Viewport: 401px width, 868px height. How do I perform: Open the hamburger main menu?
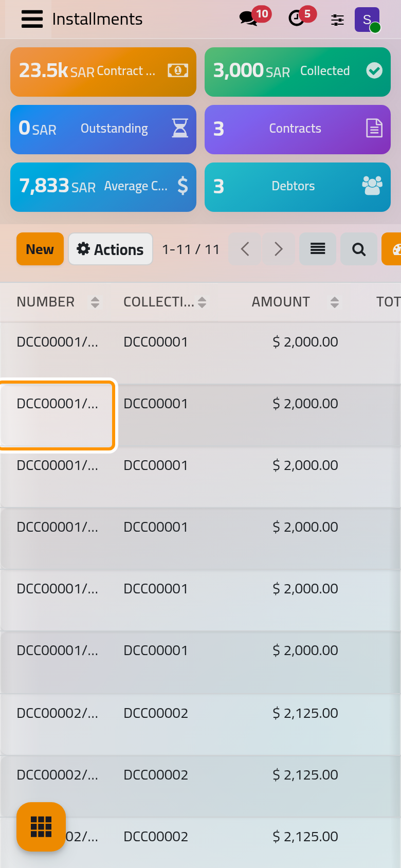pyautogui.click(x=32, y=19)
